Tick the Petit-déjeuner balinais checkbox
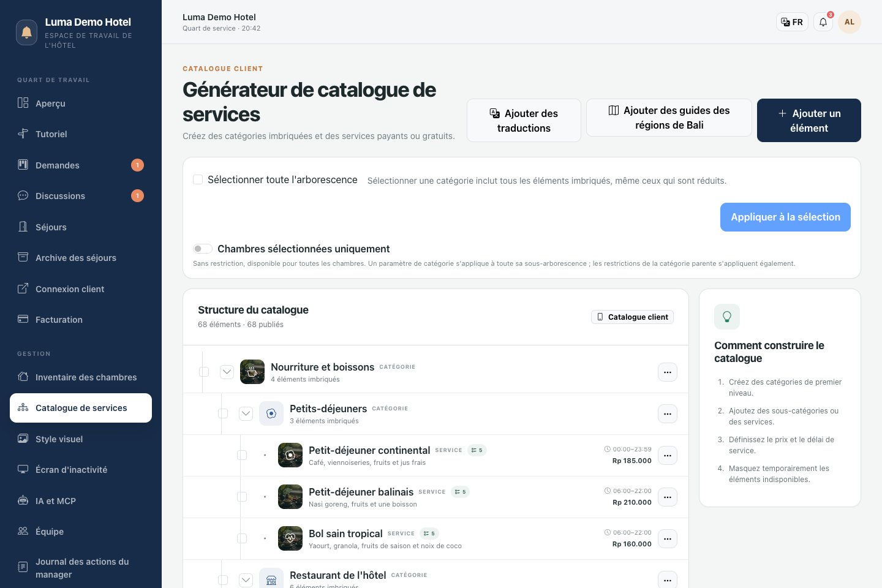882x588 pixels. [x=242, y=497]
